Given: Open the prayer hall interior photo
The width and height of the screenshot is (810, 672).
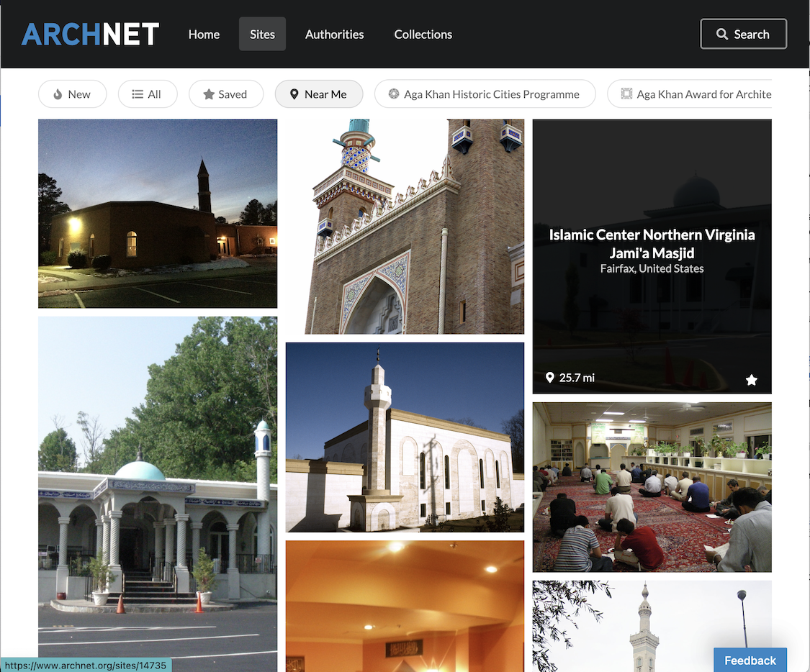Looking at the screenshot, I should pos(652,486).
